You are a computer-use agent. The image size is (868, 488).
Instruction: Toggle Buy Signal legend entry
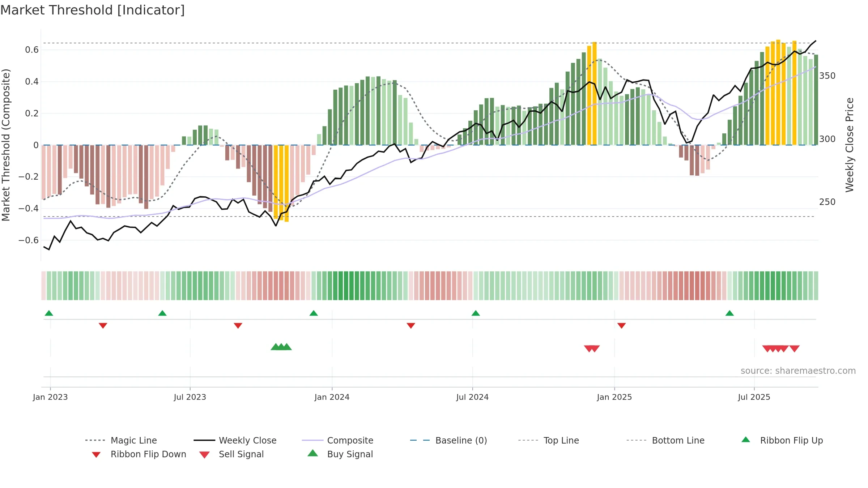coord(340,454)
